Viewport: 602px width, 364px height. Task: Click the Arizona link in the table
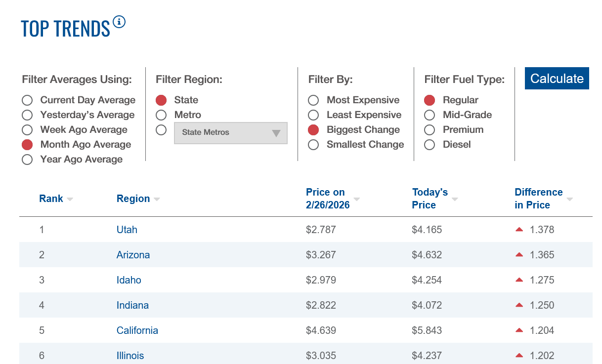point(133,255)
